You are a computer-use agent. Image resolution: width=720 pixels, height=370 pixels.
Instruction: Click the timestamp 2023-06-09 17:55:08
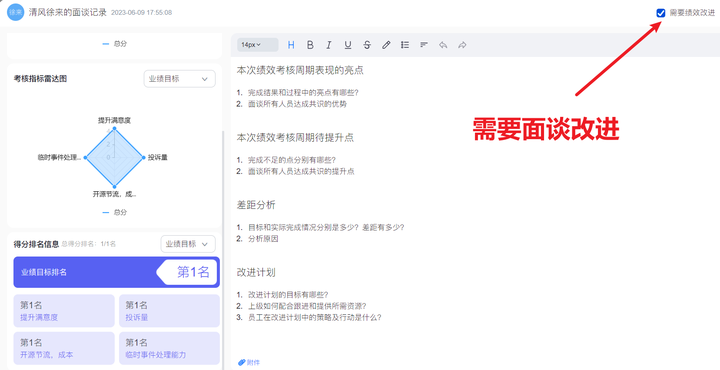(141, 13)
